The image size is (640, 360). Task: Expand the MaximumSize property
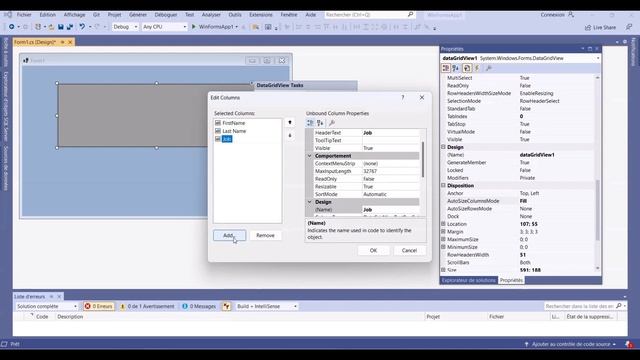point(443,239)
